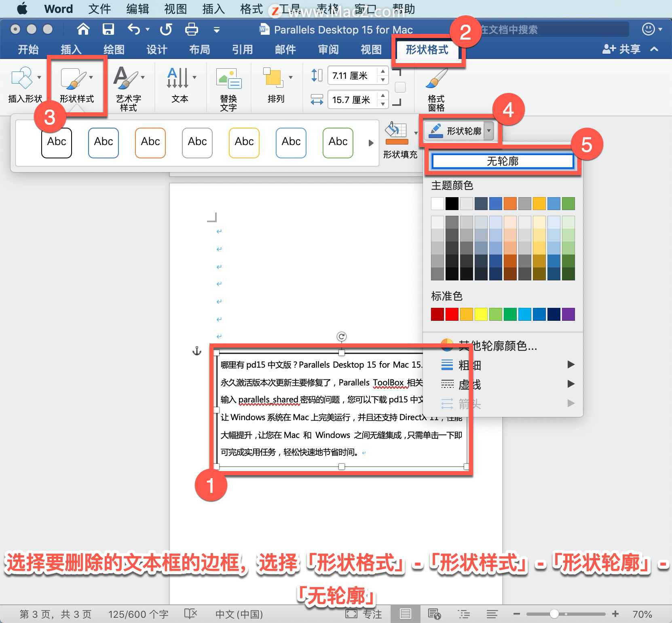Image resolution: width=672 pixels, height=623 pixels.
Task: Show more shape styles with the arrow
Action: (371, 143)
